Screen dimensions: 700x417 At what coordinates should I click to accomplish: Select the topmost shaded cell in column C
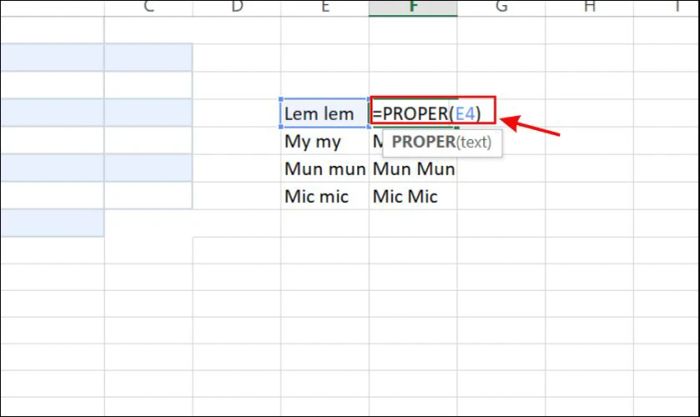pyautogui.click(x=148, y=58)
